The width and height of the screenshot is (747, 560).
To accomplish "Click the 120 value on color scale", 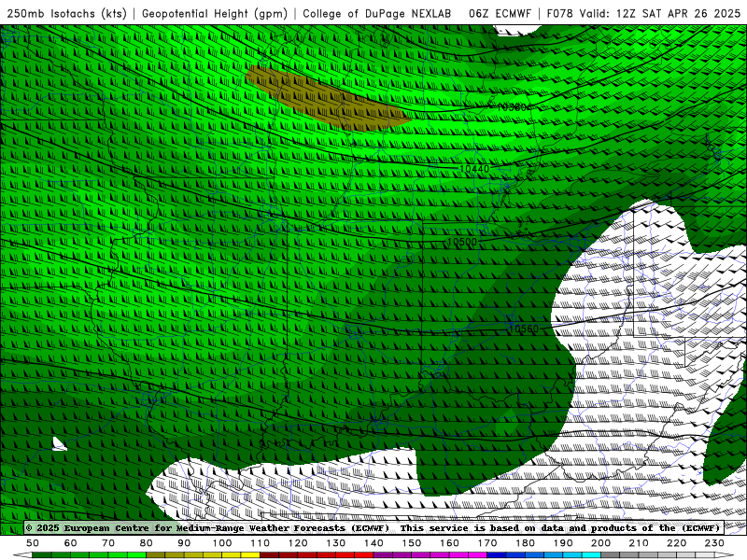I will [x=298, y=543].
